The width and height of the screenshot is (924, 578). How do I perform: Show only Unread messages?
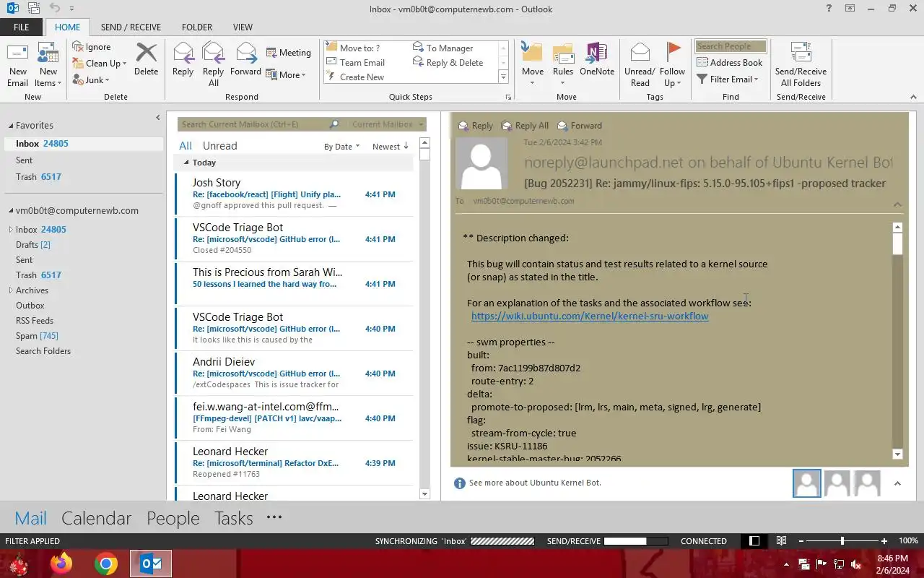click(x=220, y=146)
